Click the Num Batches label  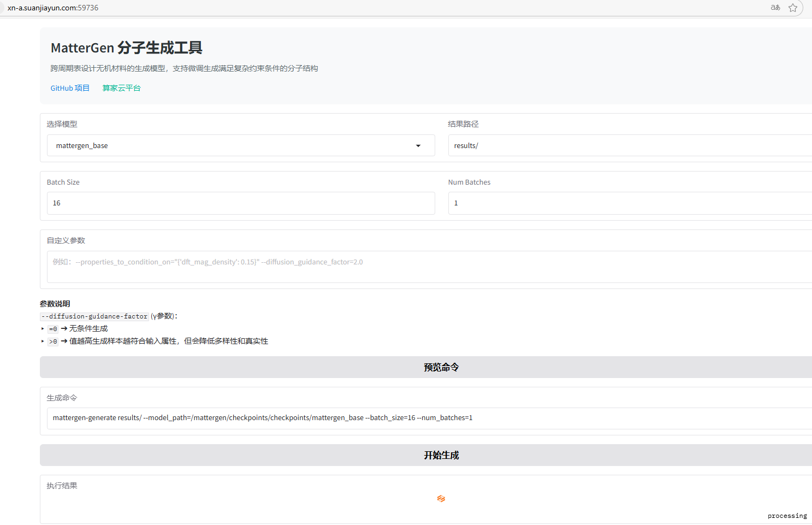(469, 182)
